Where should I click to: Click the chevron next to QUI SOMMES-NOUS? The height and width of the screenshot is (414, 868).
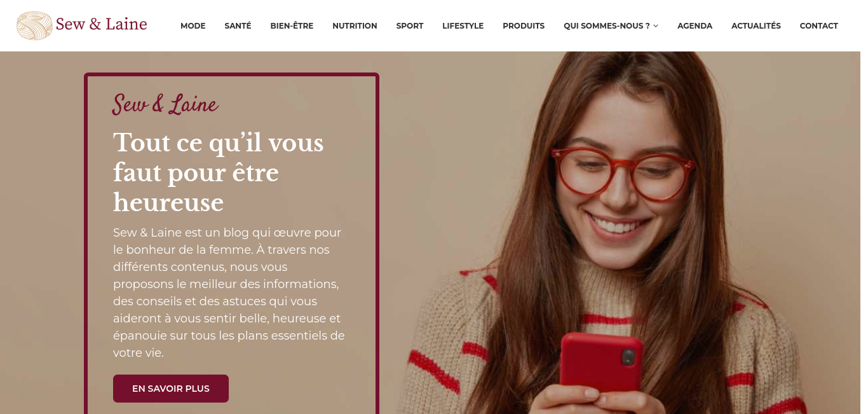click(656, 26)
